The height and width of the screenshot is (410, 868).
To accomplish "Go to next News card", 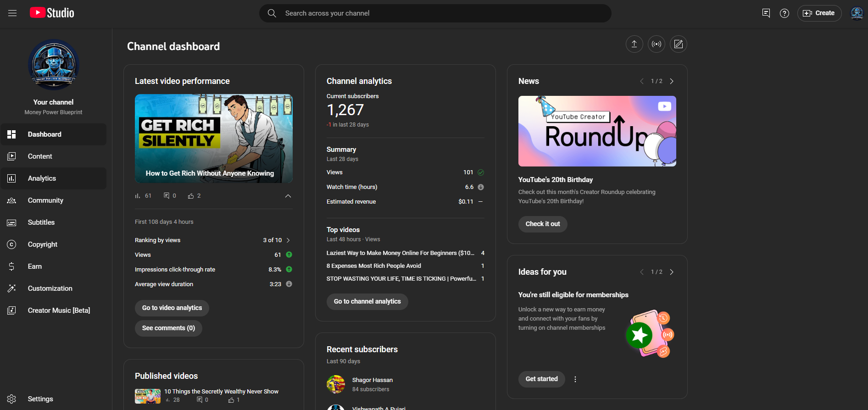I will point(672,81).
